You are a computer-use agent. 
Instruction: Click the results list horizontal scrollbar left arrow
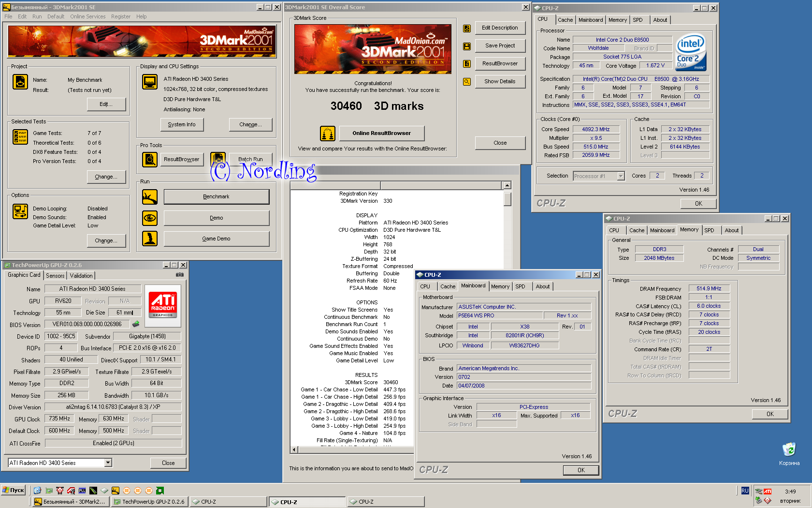point(294,449)
